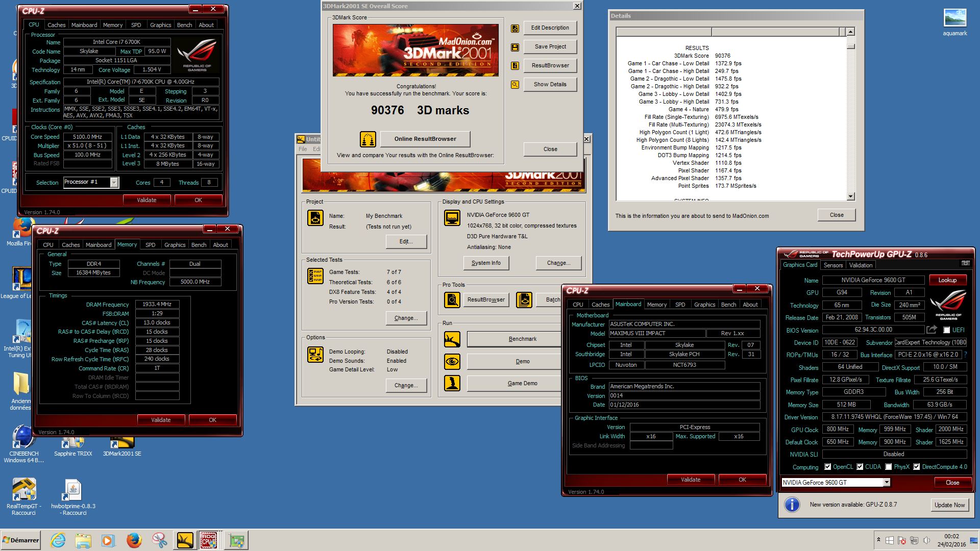980x551 pixels.
Task: Click Internet Explorer in the taskbar
Action: (58, 540)
